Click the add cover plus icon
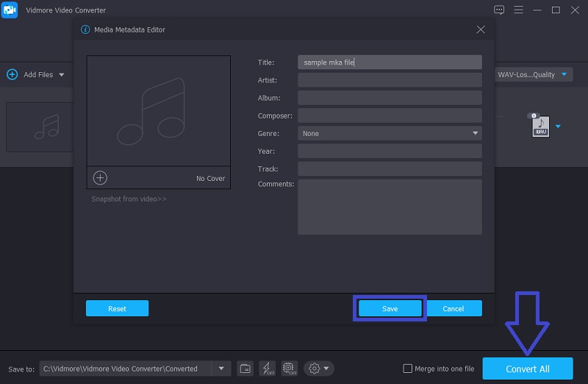The width and height of the screenshot is (588, 384). tap(100, 178)
